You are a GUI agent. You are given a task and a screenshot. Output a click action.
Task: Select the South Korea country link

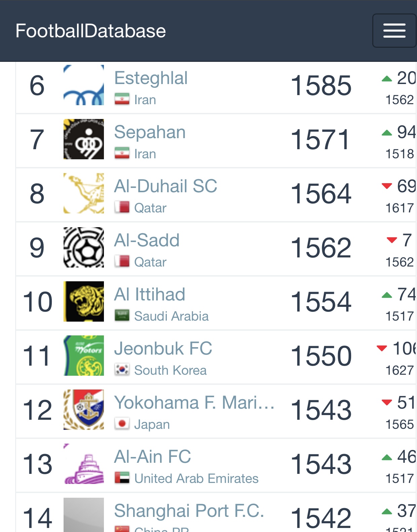(x=170, y=370)
